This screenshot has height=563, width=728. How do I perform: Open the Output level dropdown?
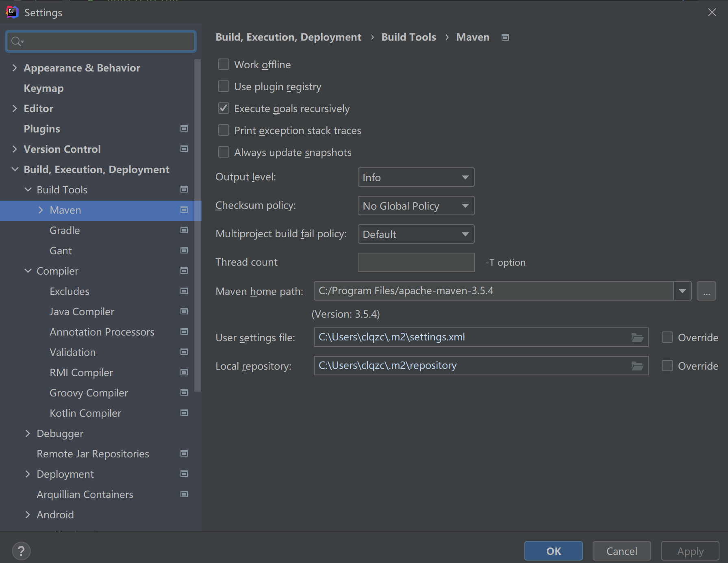coord(416,177)
